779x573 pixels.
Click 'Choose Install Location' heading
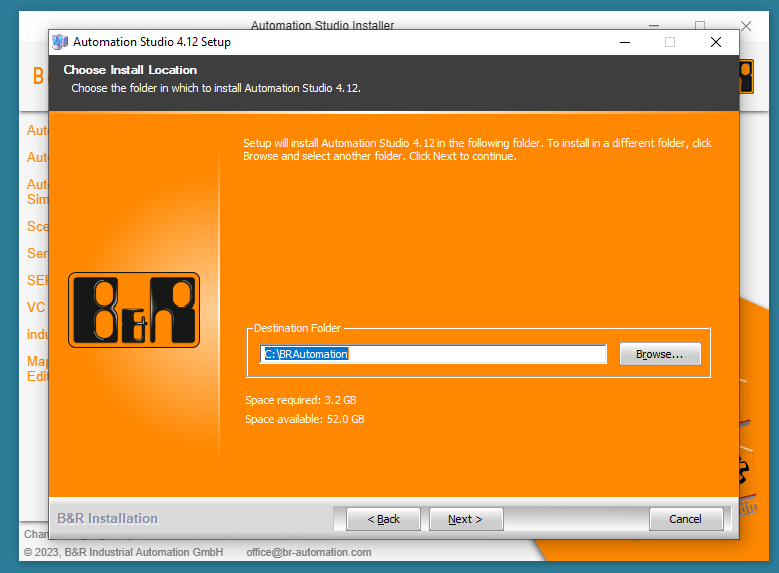(130, 70)
